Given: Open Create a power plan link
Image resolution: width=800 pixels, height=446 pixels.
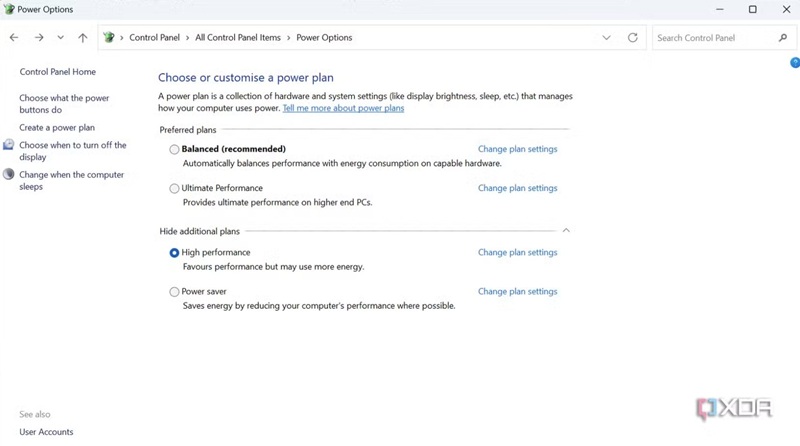Looking at the screenshot, I should pos(57,128).
